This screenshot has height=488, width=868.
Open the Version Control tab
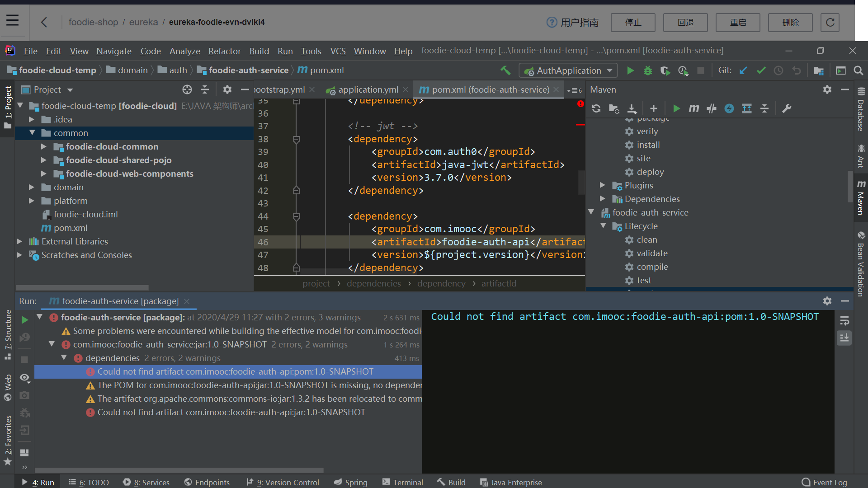tap(283, 482)
